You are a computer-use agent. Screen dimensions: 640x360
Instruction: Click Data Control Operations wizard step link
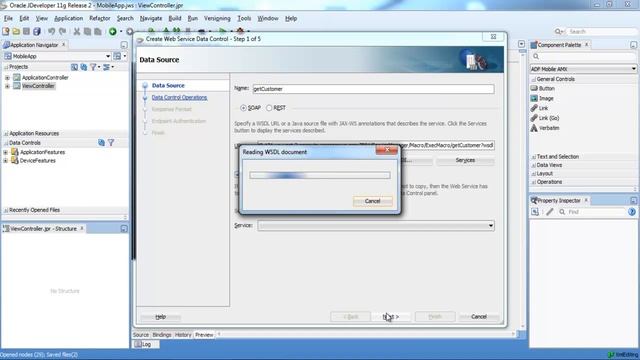click(179, 98)
